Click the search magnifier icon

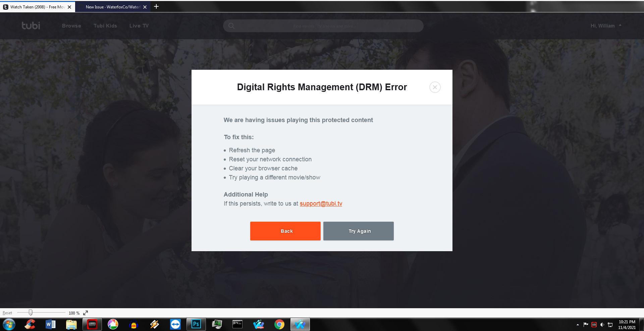tap(231, 25)
